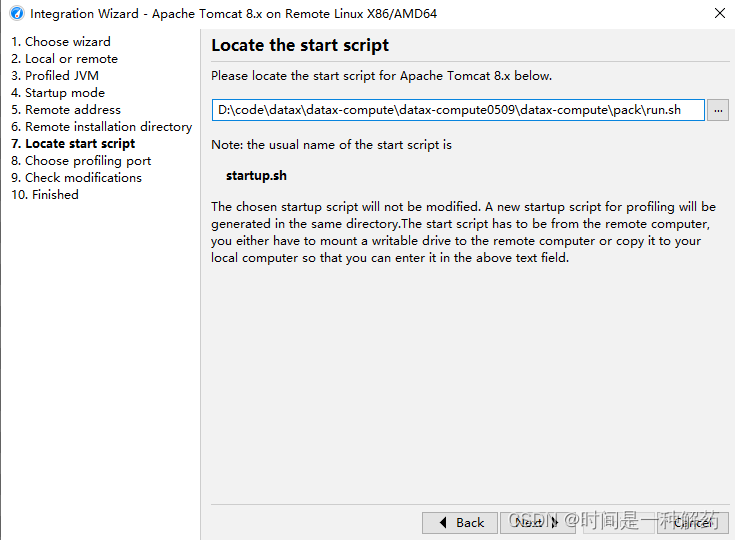Select step 10. Finished
The image size is (735, 540).
tap(45, 195)
